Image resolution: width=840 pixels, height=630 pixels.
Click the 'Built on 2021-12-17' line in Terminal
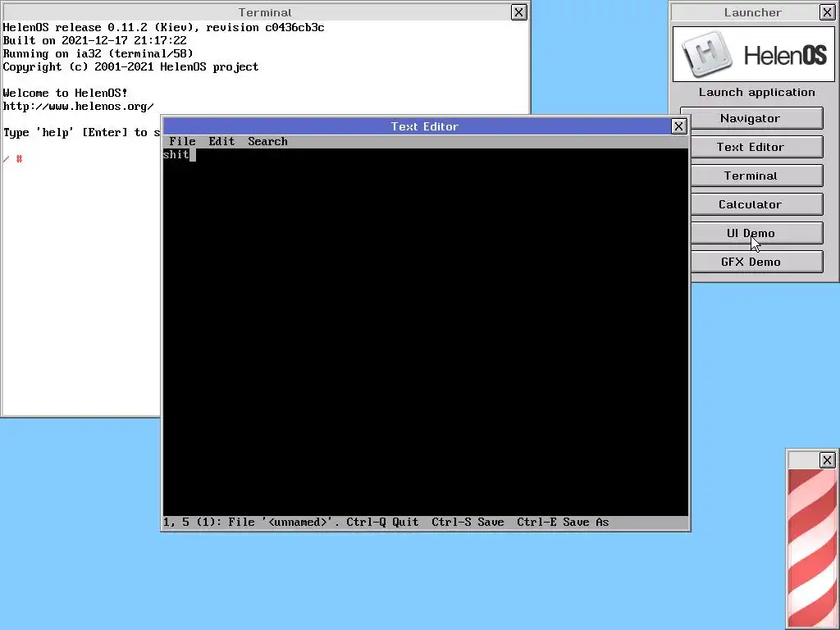click(x=95, y=40)
